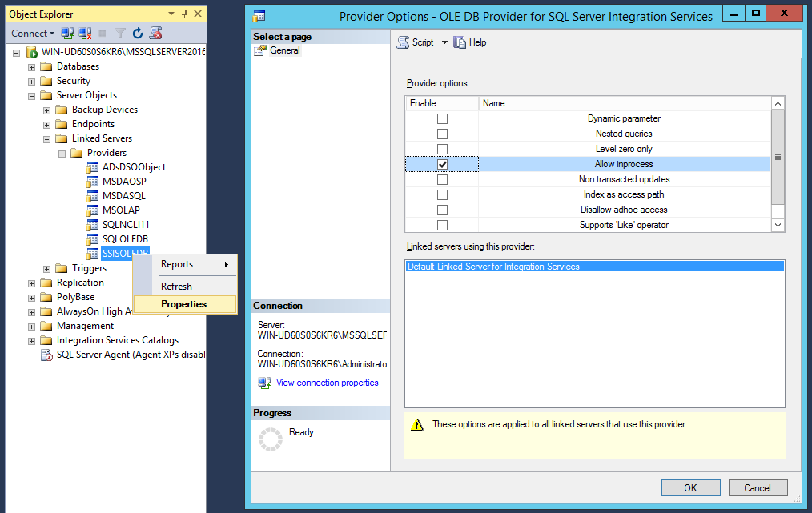812x513 pixels.
Task: Select the ADsDSOObject provider icon
Action: [x=92, y=167]
